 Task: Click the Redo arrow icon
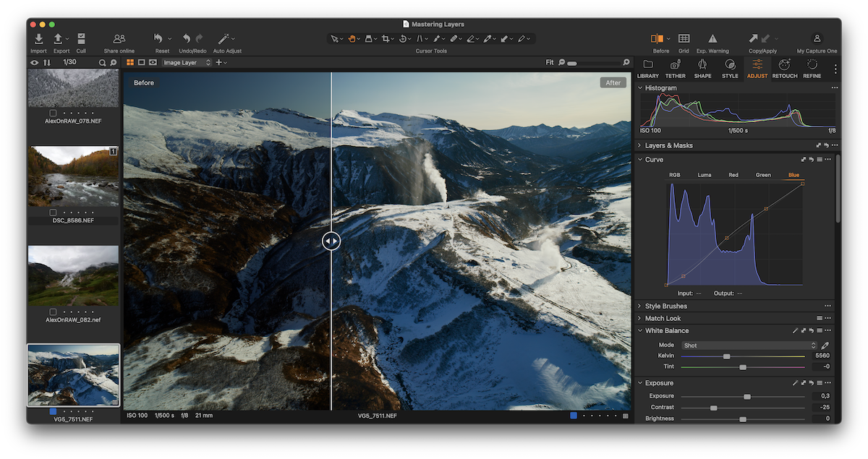199,39
